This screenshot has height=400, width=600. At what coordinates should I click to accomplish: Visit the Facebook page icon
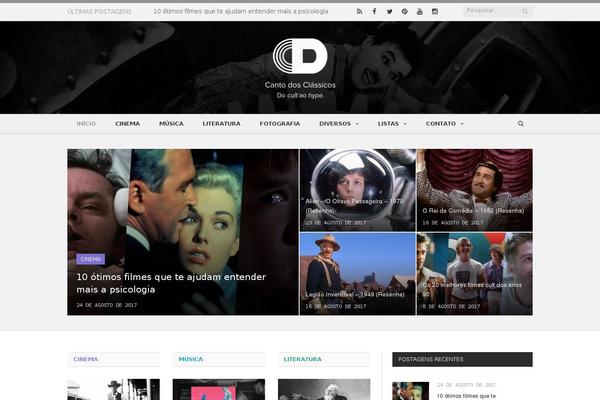pos(374,11)
